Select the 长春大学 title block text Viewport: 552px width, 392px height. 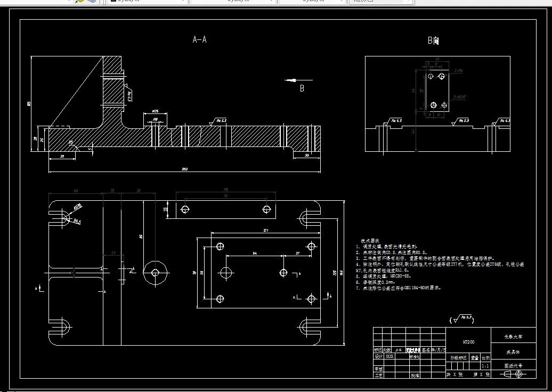coord(513,337)
